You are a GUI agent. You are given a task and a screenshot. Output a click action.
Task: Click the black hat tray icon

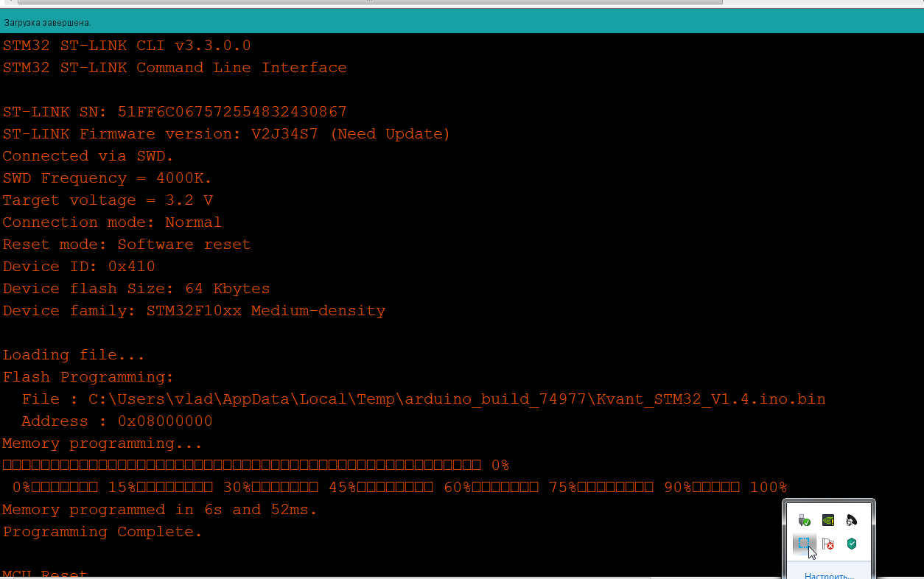point(852,520)
